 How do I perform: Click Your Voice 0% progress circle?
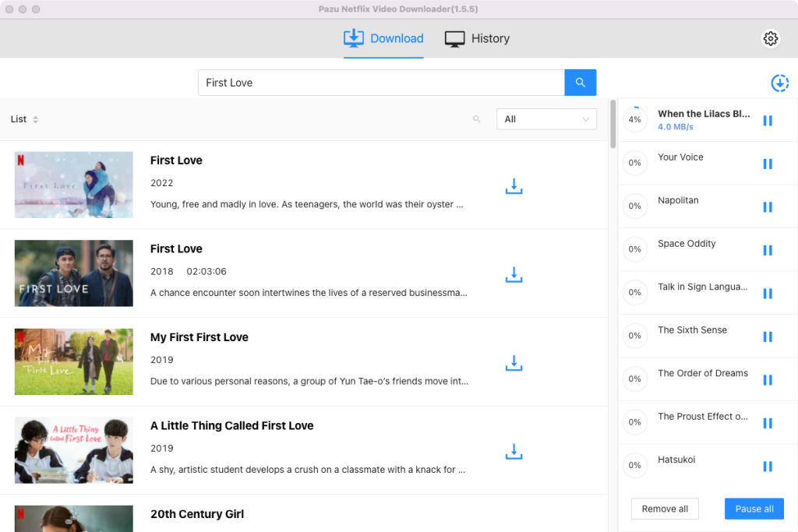click(634, 163)
